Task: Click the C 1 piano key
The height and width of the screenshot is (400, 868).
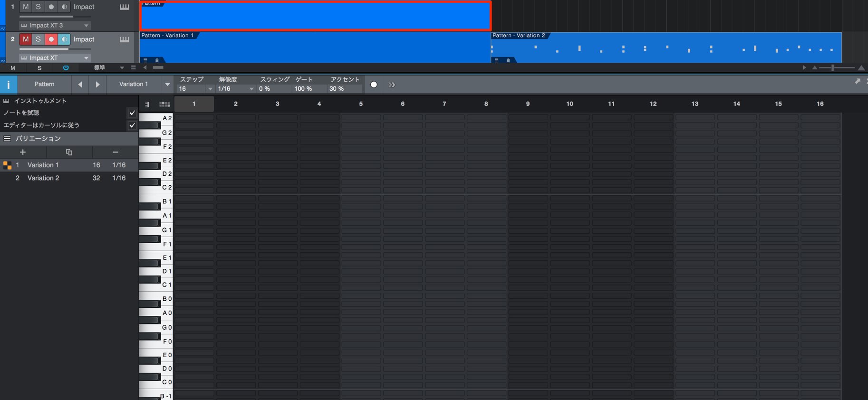Action: coord(156,285)
